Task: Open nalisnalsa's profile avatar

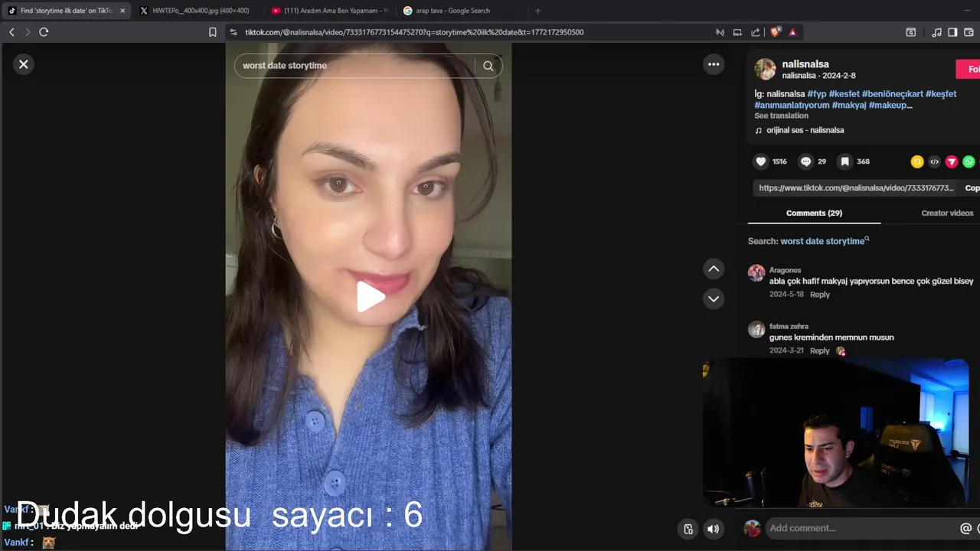Action: pyautogui.click(x=765, y=69)
